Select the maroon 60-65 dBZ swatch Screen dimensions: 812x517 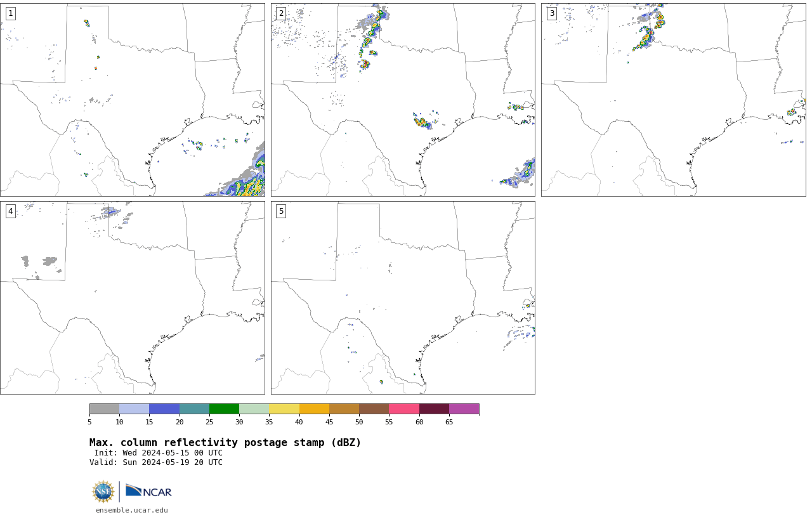[434, 409]
